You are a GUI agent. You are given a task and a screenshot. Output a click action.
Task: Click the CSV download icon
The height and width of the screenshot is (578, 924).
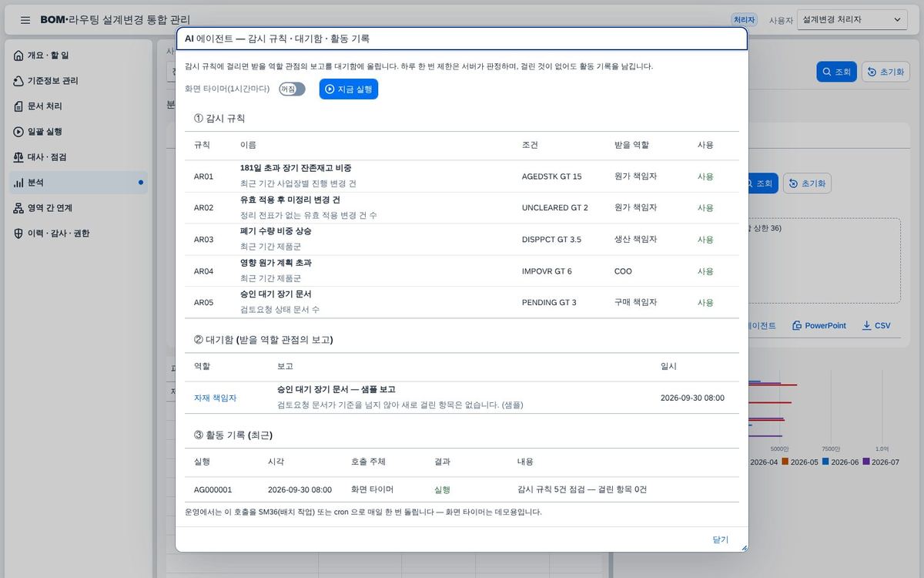[x=866, y=326]
